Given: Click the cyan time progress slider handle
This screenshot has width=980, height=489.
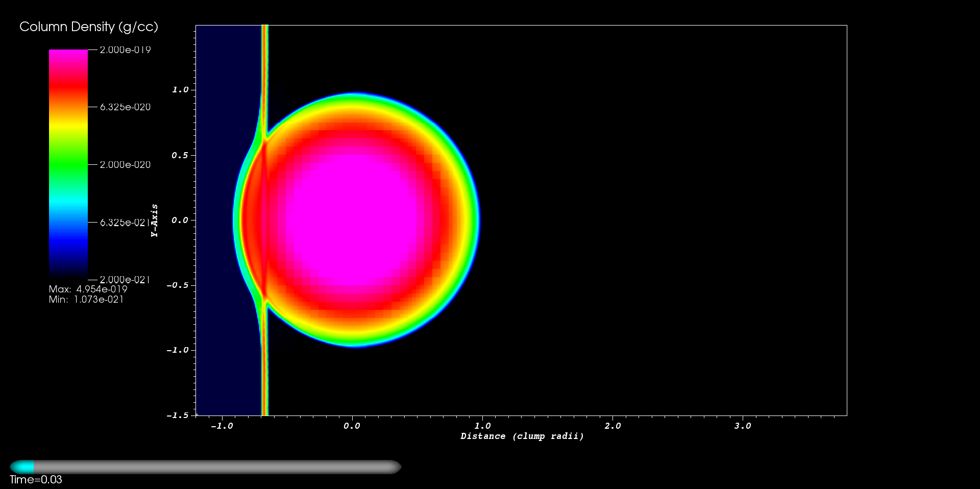Looking at the screenshot, I should tap(22, 467).
